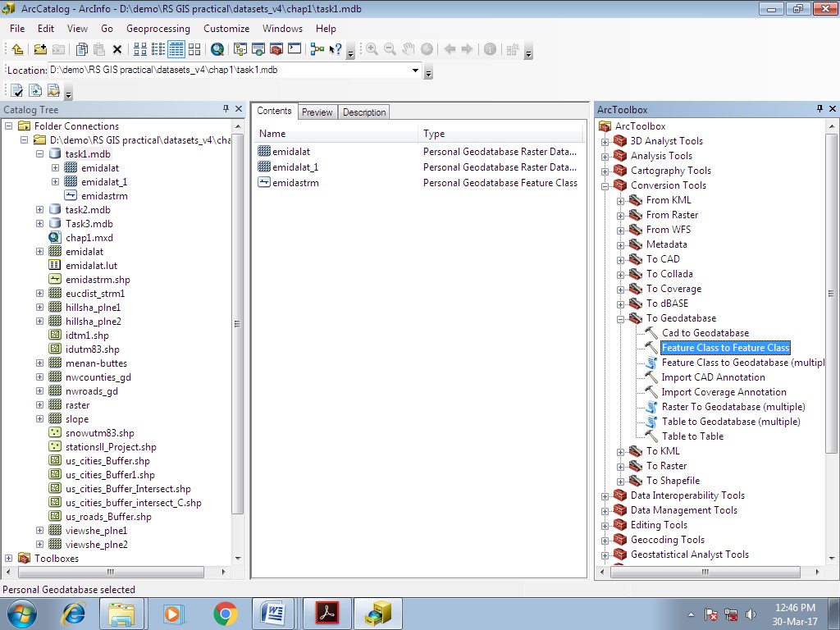Open the Python window icon
This screenshot has height=630, width=840.
coord(294,49)
